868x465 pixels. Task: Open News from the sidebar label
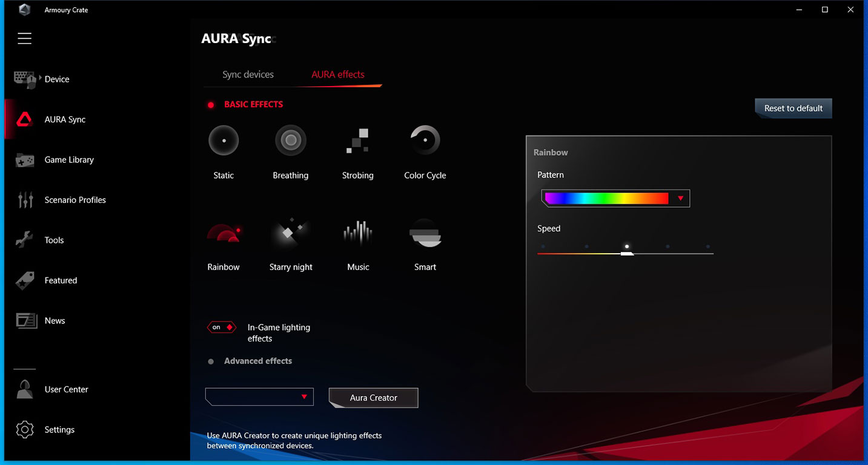(55, 321)
